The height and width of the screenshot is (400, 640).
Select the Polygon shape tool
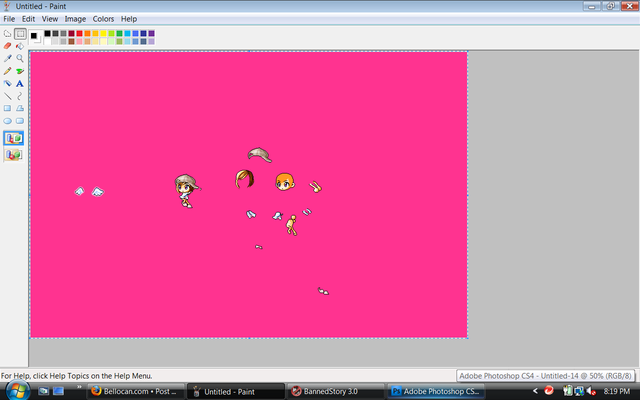click(20, 108)
